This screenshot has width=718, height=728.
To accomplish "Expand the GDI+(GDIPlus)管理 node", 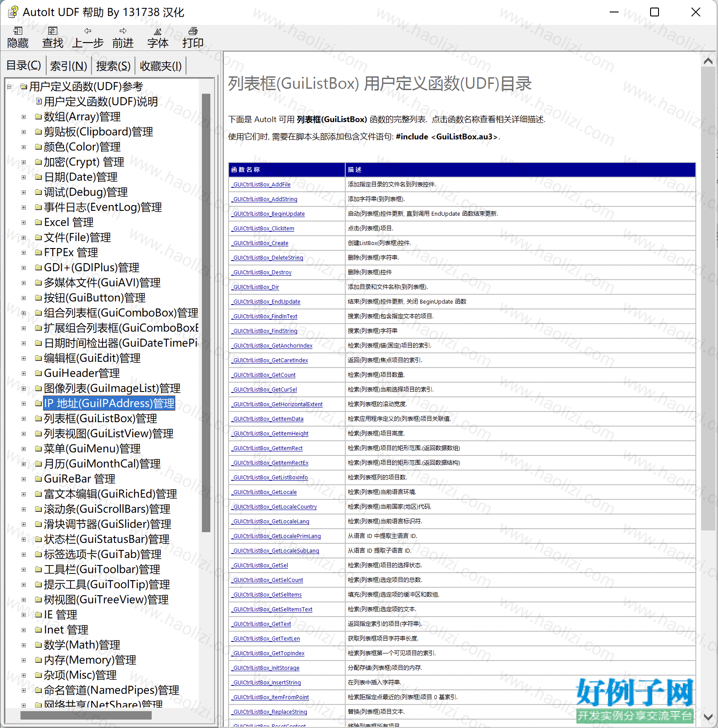I will click(x=24, y=268).
